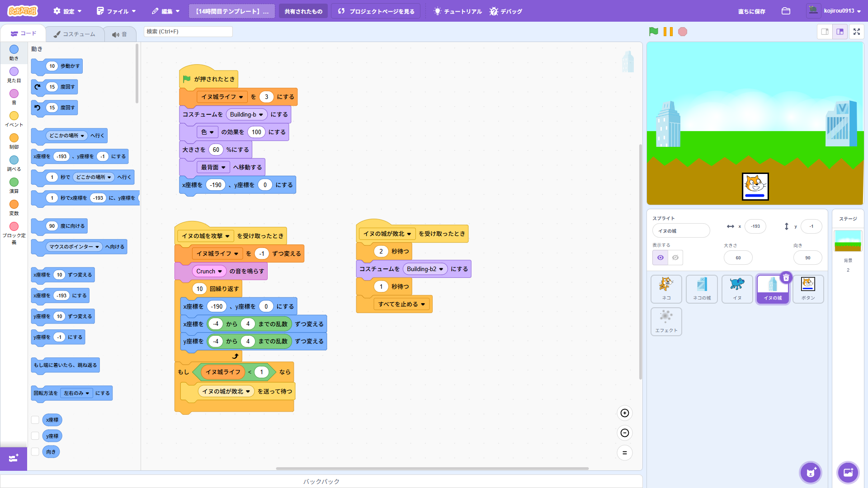
Task: Enable the y座標 reporter checkbox
Action: [35, 436]
